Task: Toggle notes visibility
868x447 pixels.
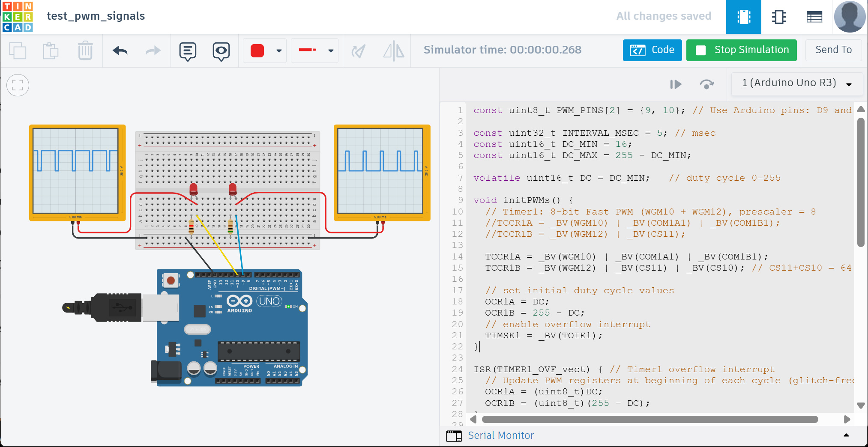Action: (x=221, y=51)
